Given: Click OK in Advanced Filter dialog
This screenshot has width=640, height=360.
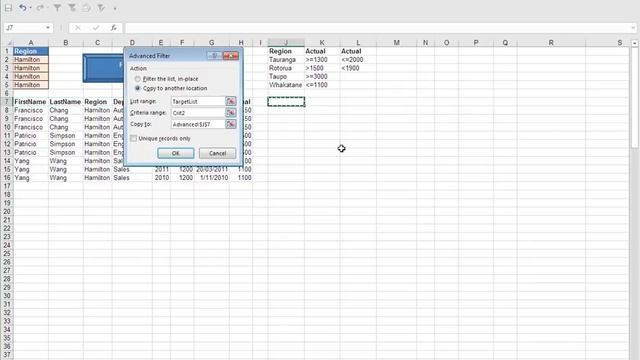Looking at the screenshot, I should coord(176,153).
